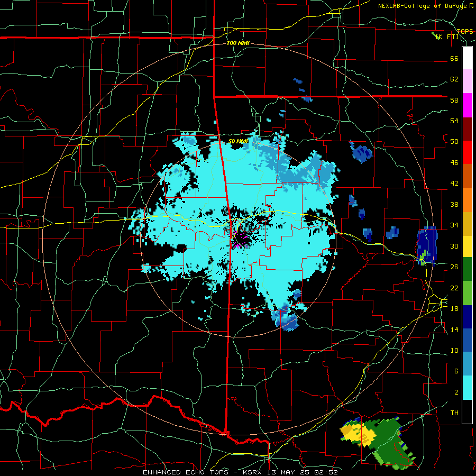Click the K FT units label

tap(447, 37)
